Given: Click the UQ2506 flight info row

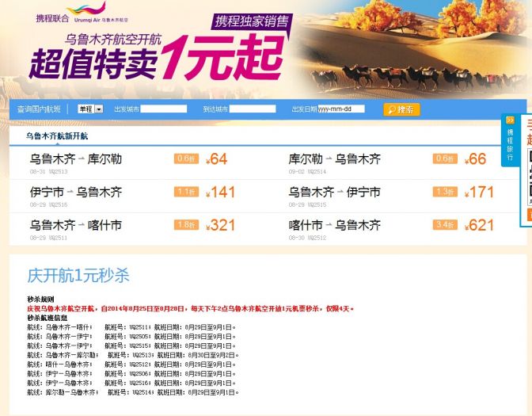Looking at the screenshot, I should (131, 373).
